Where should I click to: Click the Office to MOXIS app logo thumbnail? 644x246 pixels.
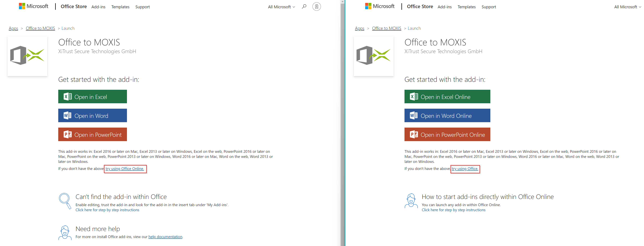click(x=27, y=56)
